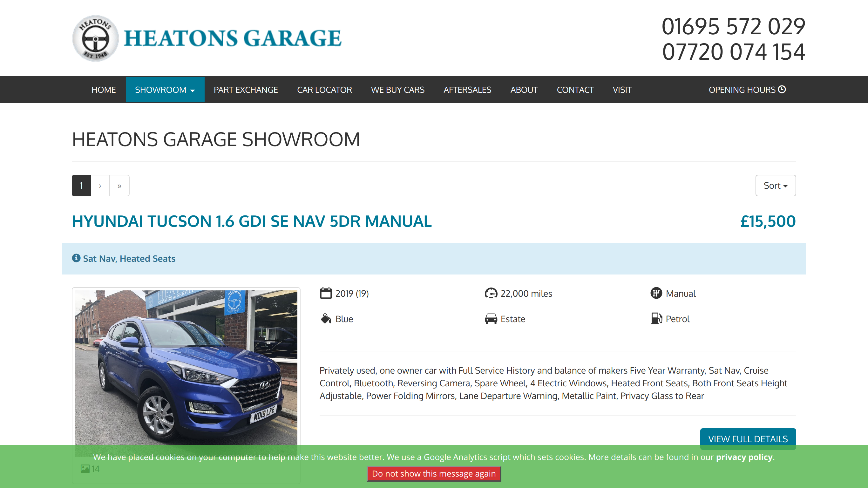Click the 22,000 miles text

(526, 294)
